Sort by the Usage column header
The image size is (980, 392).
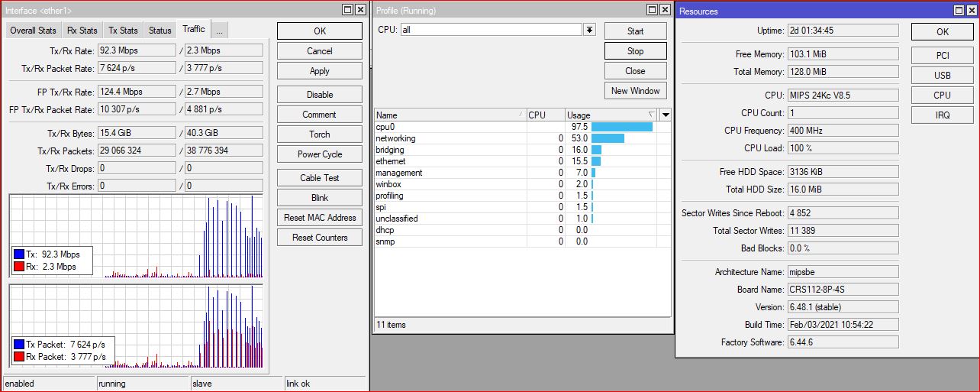click(x=611, y=115)
